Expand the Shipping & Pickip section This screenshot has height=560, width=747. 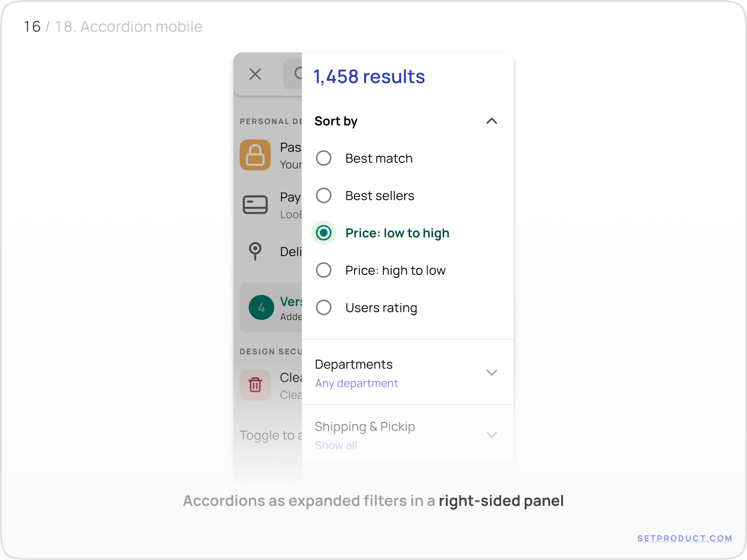[x=492, y=434]
